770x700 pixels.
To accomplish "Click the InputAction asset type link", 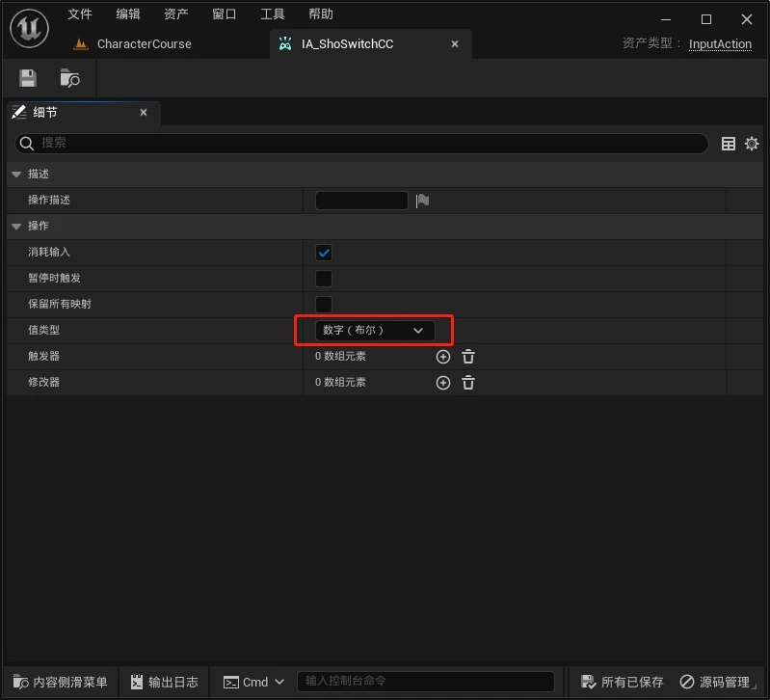I will point(720,43).
